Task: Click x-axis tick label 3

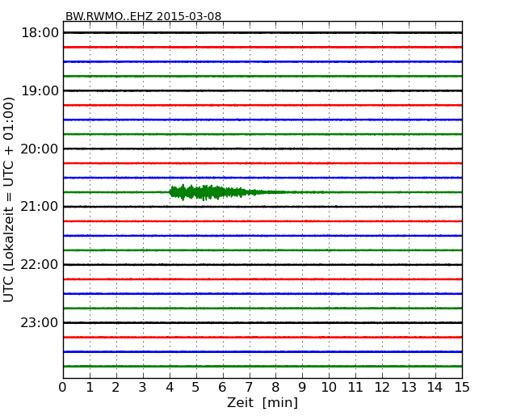Action: click(143, 388)
